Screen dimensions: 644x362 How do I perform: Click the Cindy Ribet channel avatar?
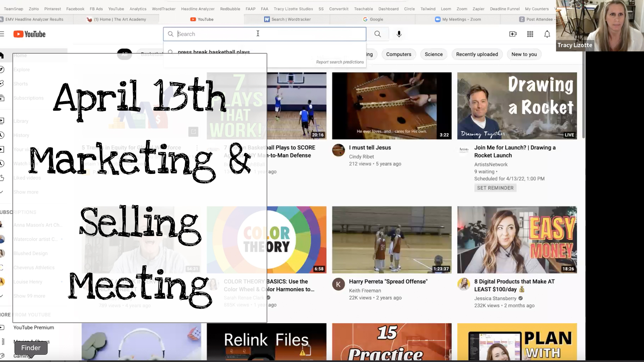pyautogui.click(x=338, y=150)
